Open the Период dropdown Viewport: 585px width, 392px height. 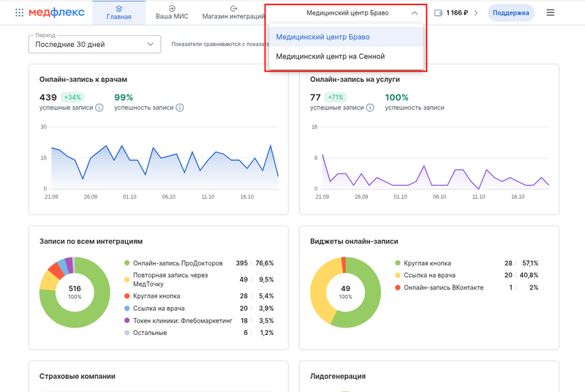pyautogui.click(x=95, y=45)
